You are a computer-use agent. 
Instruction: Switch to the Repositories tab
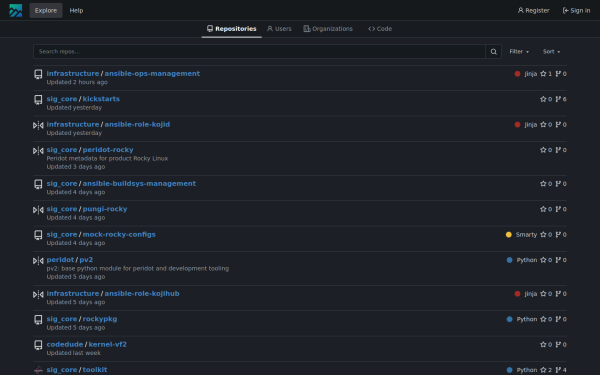pos(232,29)
